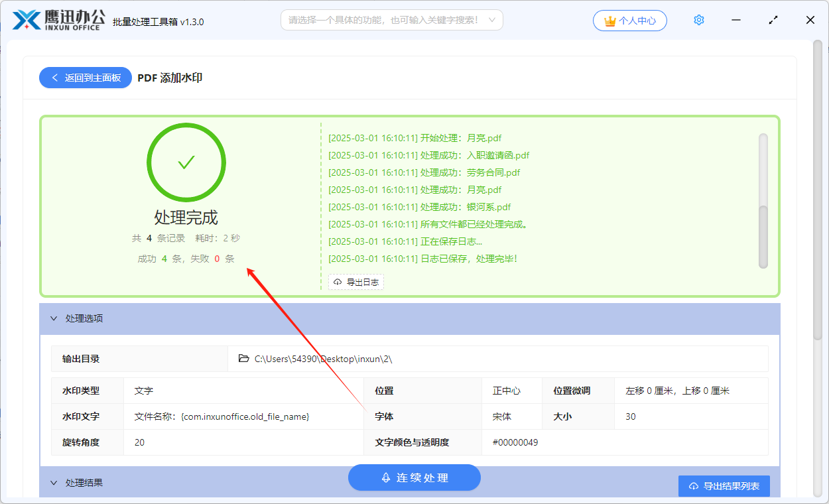Click the position value 正中心
The image size is (829, 504).
pos(507,391)
